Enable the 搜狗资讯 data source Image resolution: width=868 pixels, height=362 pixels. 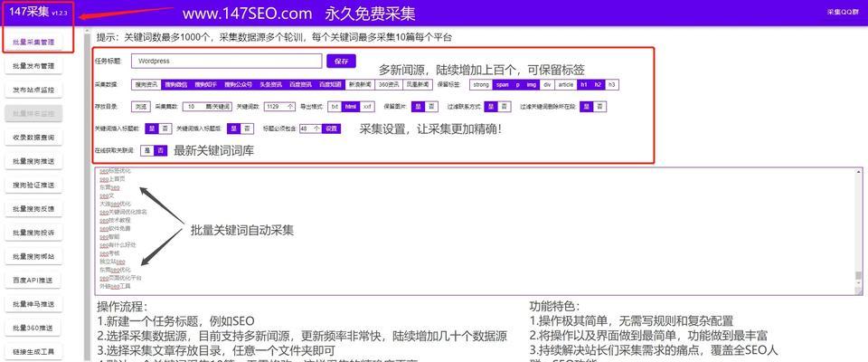coord(146,84)
